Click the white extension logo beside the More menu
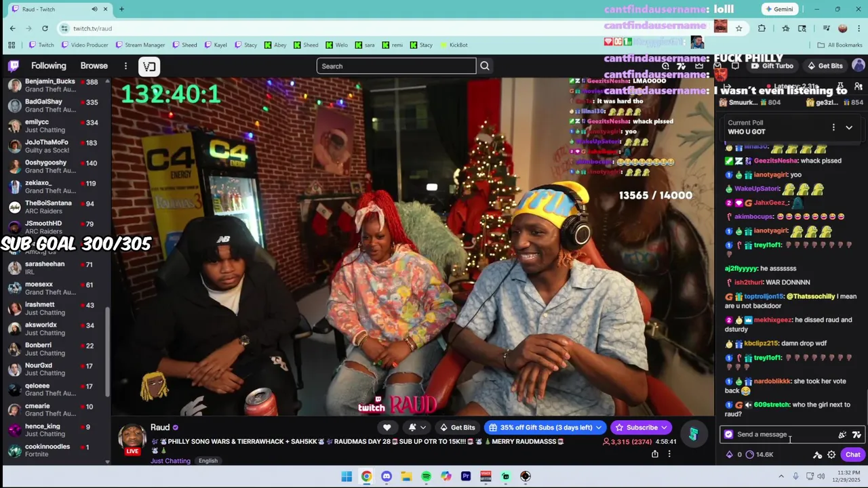This screenshot has height=488, width=868. tap(149, 66)
